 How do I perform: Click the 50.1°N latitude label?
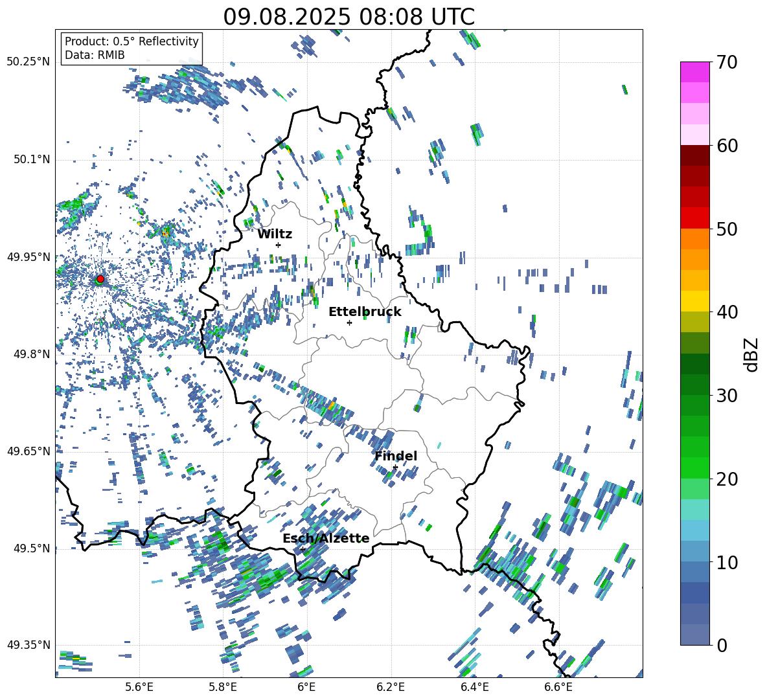(31, 159)
